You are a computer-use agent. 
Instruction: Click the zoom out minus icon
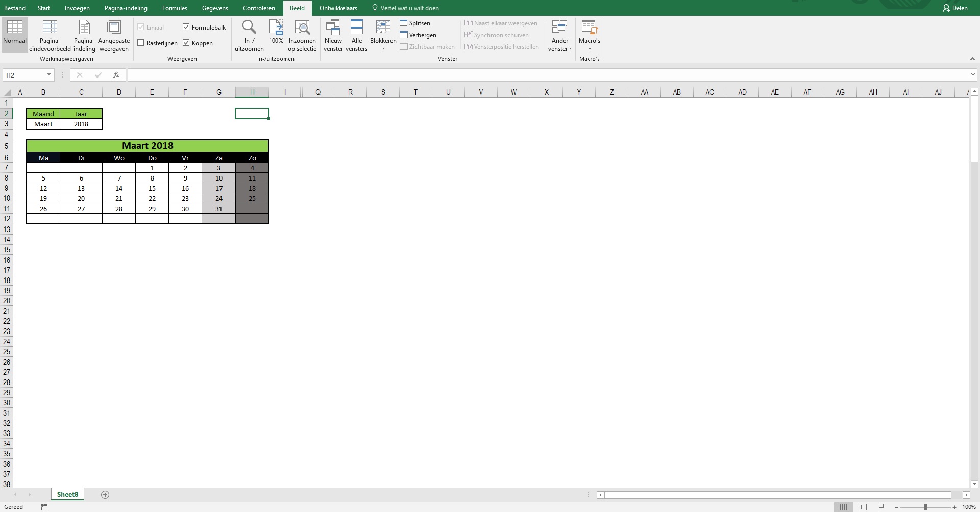896,507
